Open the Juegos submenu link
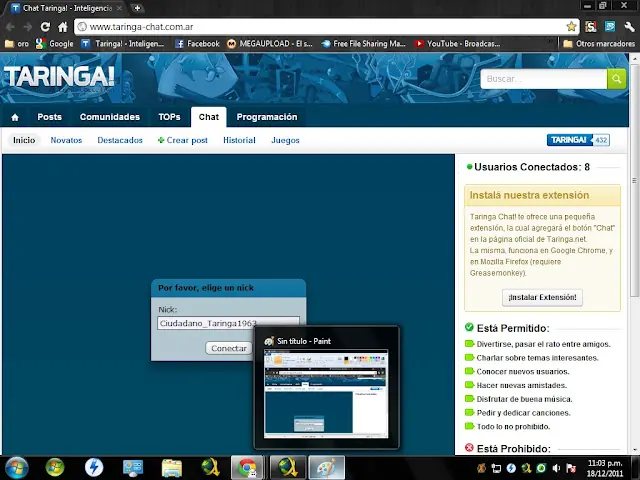640x480 pixels. pyautogui.click(x=285, y=140)
